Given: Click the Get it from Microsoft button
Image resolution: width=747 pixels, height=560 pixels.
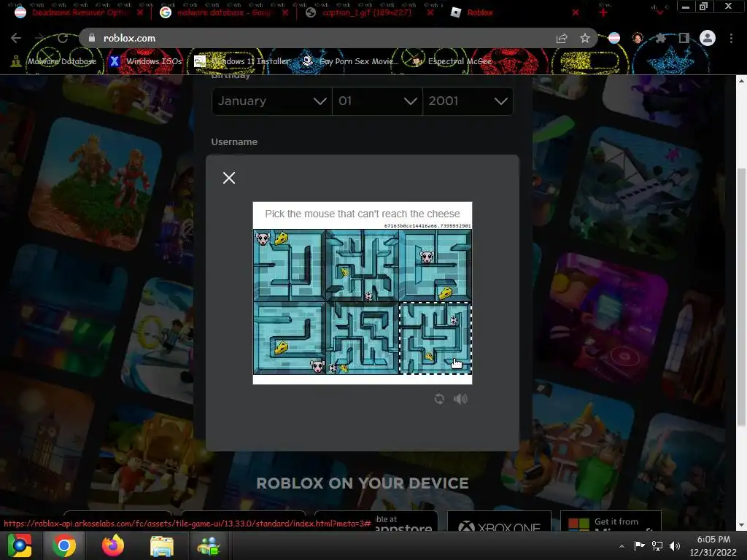Looking at the screenshot, I should pos(611,521).
